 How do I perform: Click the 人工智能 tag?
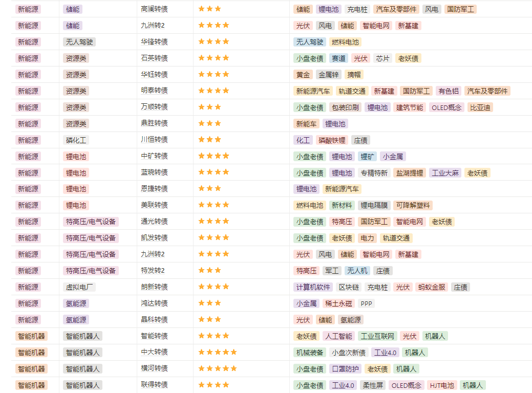tap(338, 336)
